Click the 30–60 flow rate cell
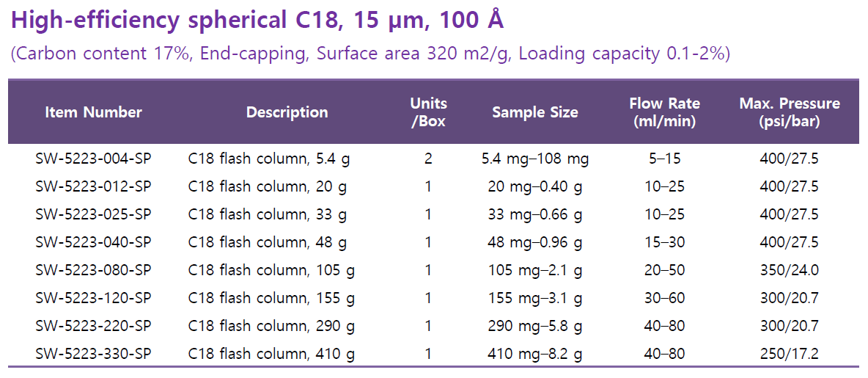 point(665,298)
